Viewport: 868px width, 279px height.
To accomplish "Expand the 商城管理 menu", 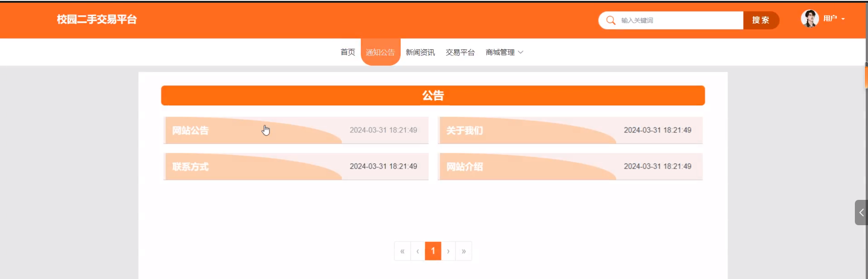I will pyautogui.click(x=504, y=52).
